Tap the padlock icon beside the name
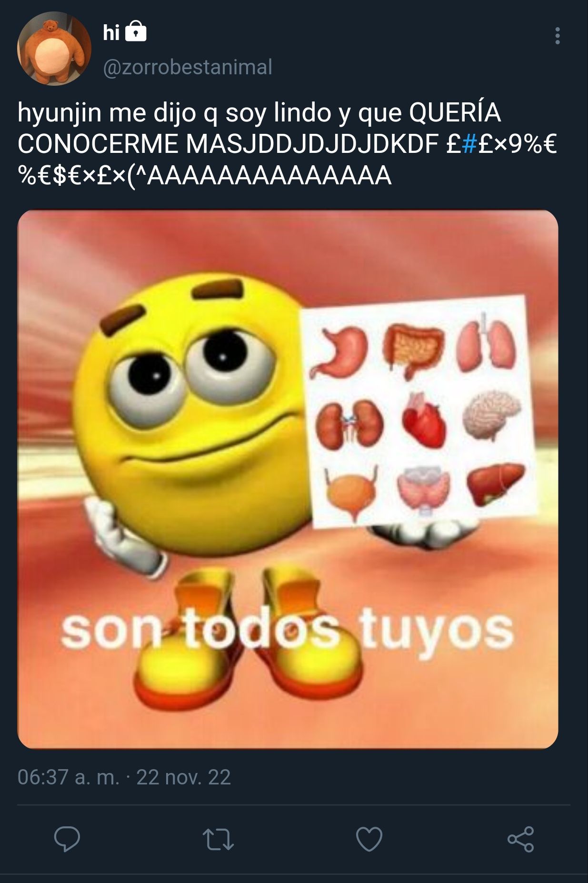The height and width of the screenshot is (883, 588). point(136,32)
